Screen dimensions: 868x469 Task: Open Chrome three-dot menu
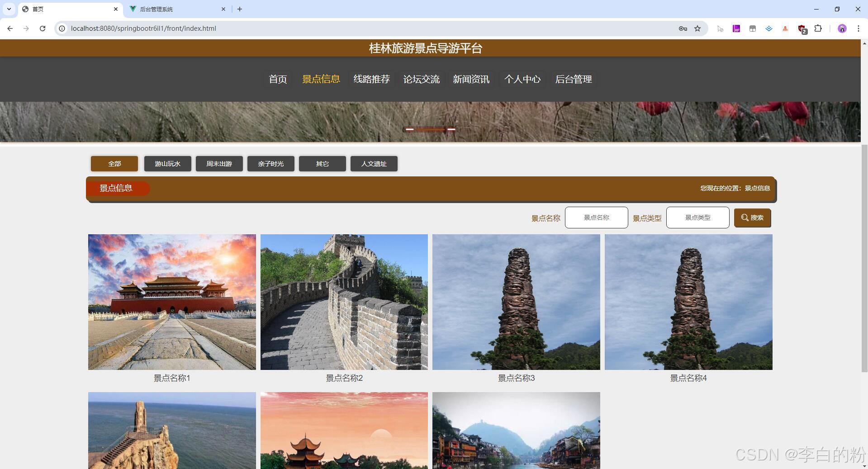click(x=858, y=28)
